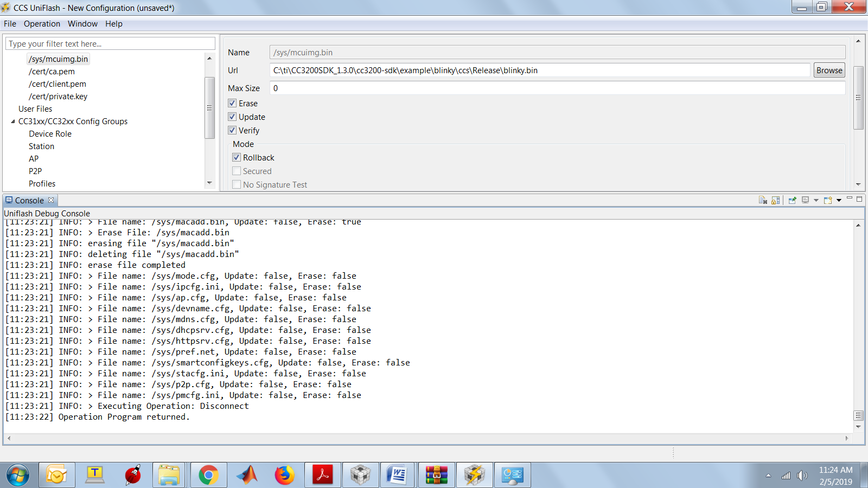The width and height of the screenshot is (868, 488).
Task: Focus the filter text box
Action: click(x=110, y=43)
